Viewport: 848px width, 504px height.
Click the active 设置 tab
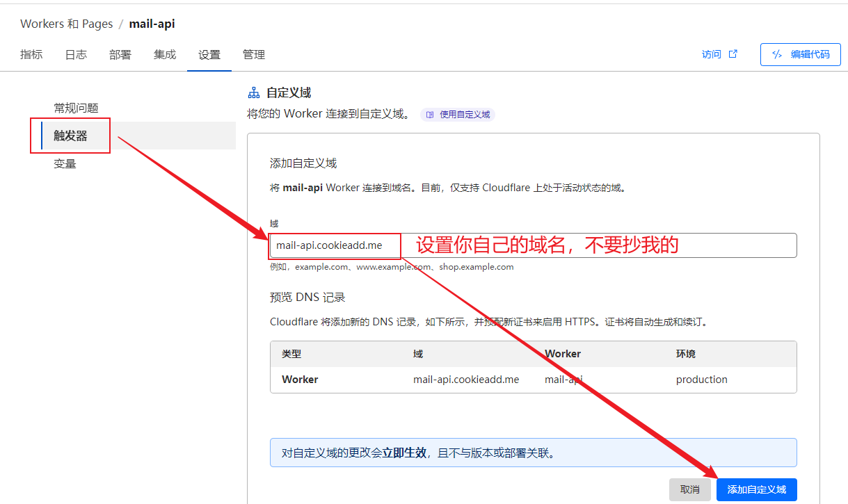pyautogui.click(x=209, y=55)
